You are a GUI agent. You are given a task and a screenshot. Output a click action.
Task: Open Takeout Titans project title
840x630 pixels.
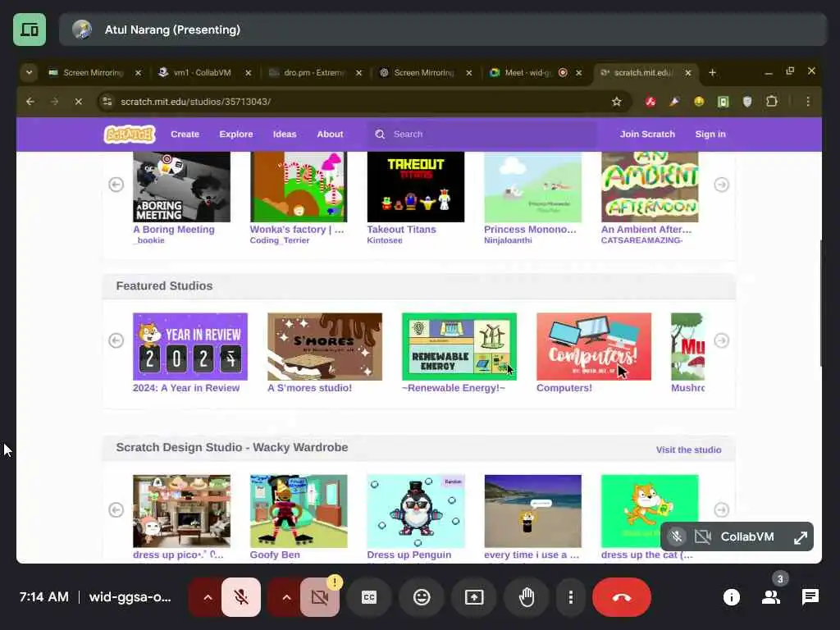[401, 230]
